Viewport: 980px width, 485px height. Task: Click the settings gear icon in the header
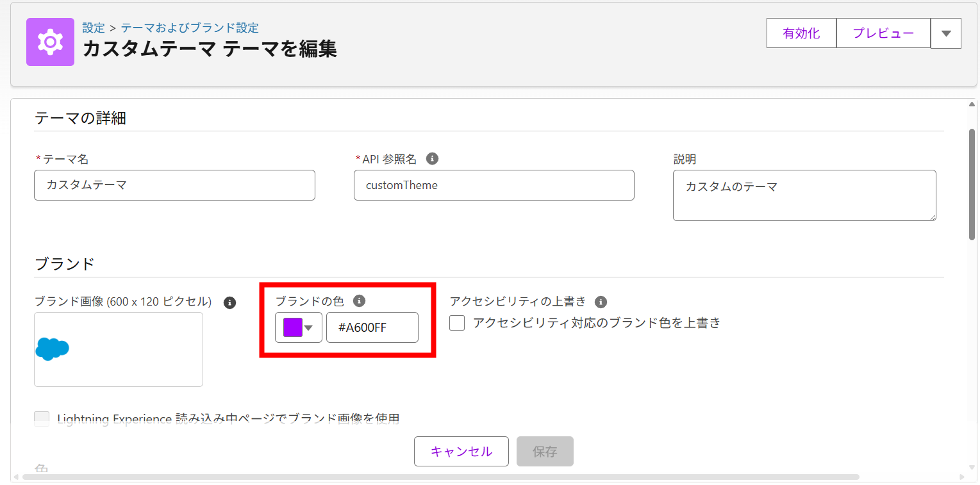50,42
